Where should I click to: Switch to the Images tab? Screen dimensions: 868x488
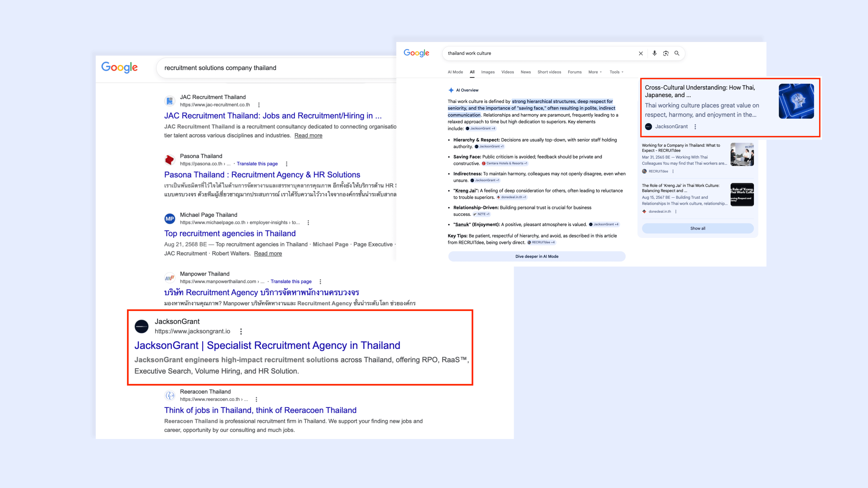pos(488,72)
